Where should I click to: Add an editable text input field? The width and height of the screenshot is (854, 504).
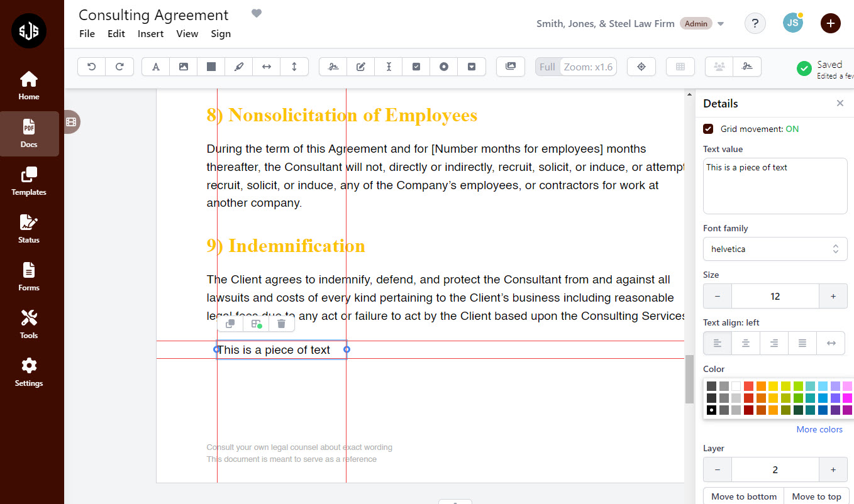361,67
